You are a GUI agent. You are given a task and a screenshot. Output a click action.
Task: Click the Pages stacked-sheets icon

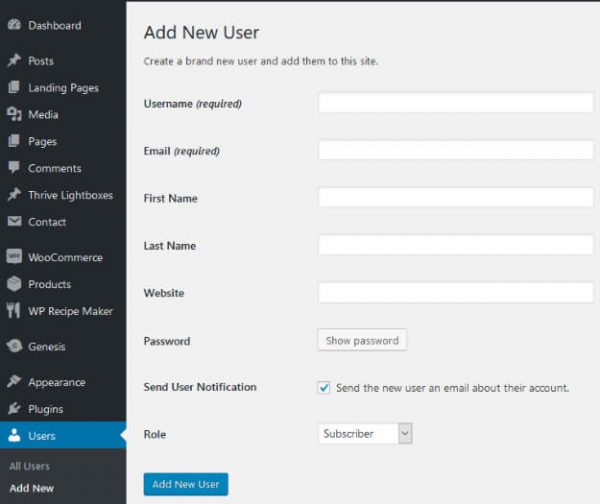(x=14, y=141)
